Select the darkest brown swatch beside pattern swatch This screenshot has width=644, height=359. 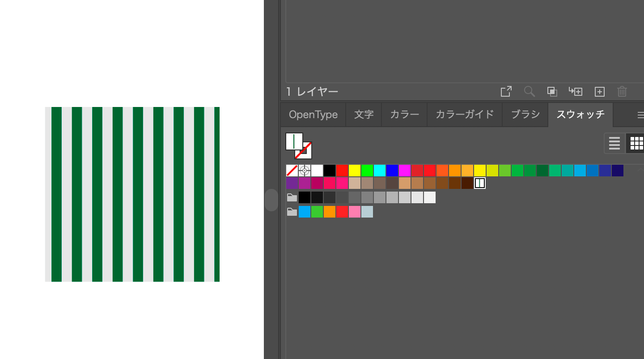tap(467, 183)
